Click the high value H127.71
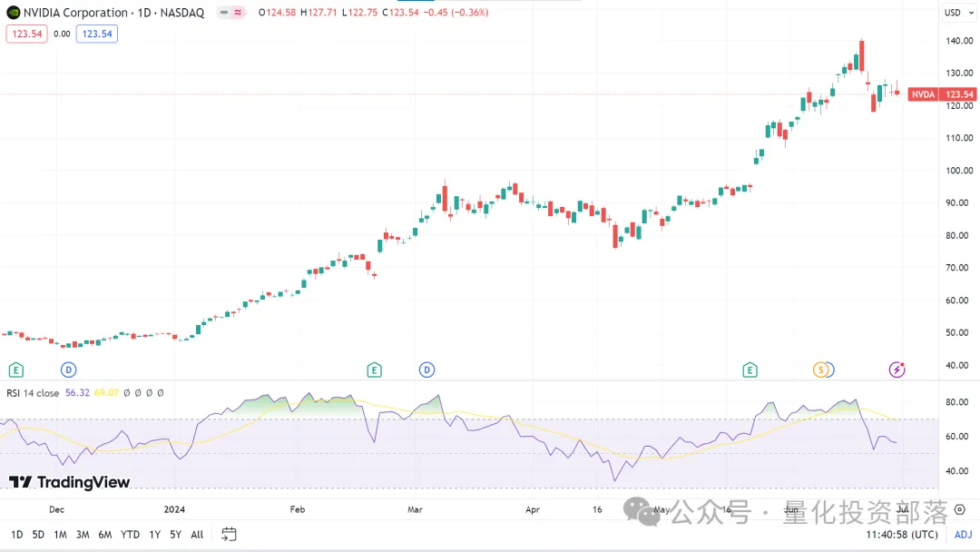 tap(318, 13)
